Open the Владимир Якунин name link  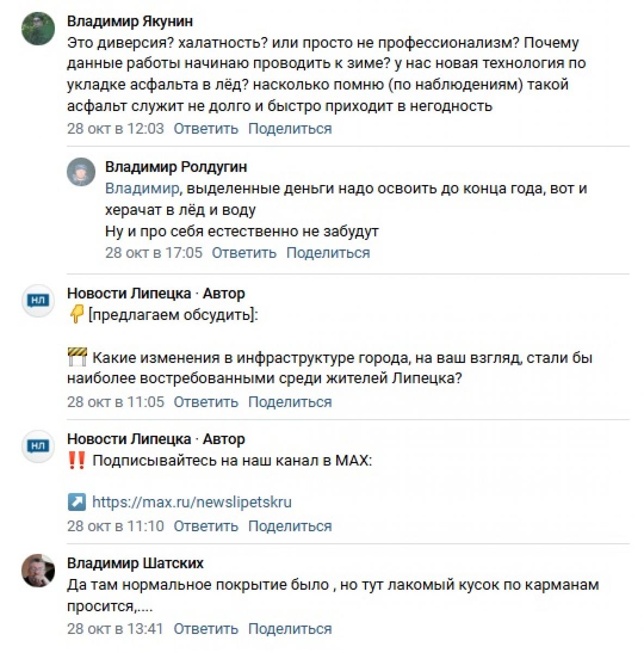coord(130,21)
